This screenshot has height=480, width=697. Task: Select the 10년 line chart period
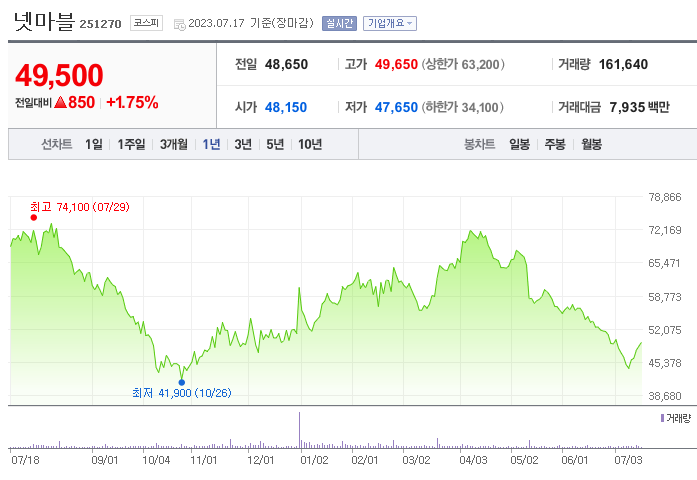(310, 144)
